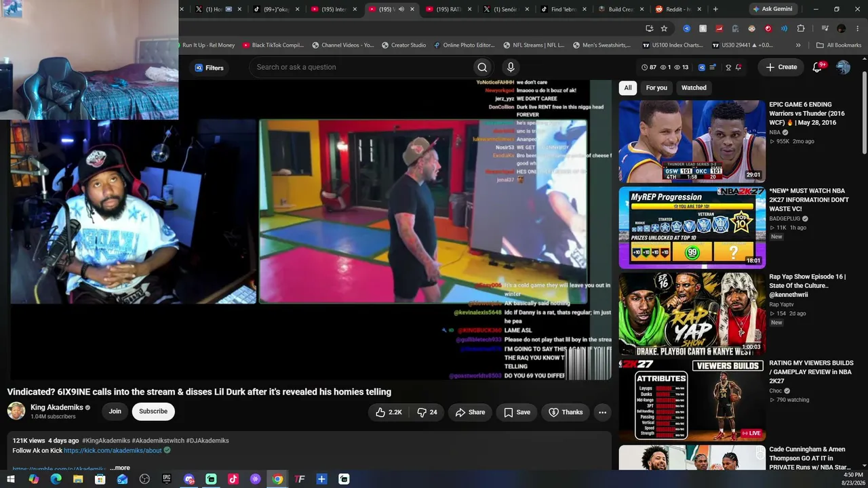The width and height of the screenshot is (868, 488).
Task: Open Microsoft Edge from the taskbar
Action: point(56,479)
